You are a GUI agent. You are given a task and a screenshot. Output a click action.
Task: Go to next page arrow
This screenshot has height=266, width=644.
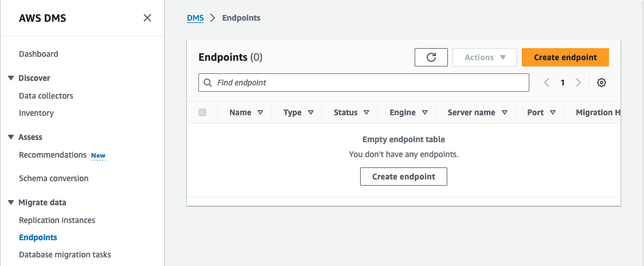pos(578,83)
